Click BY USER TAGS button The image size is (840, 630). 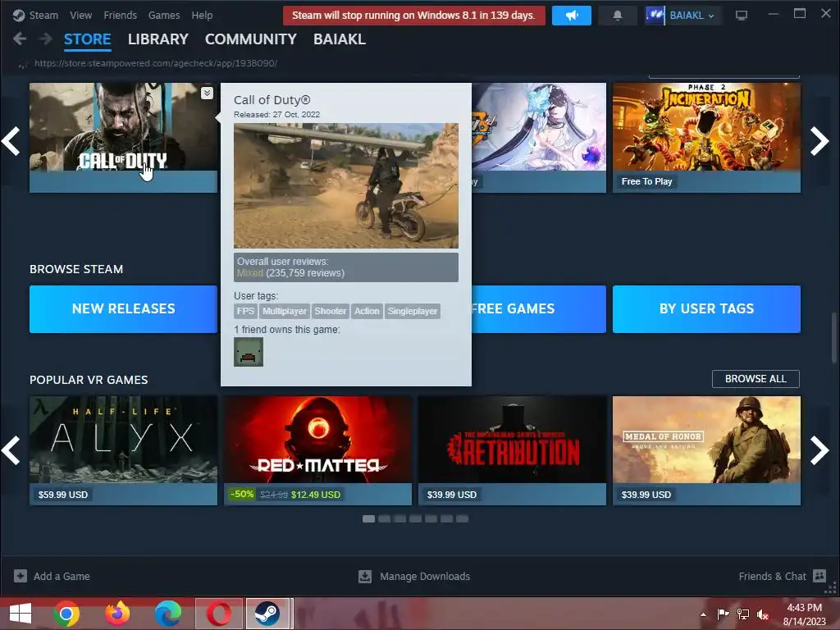click(706, 309)
